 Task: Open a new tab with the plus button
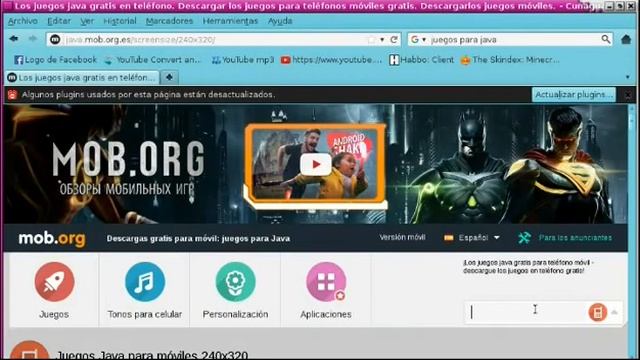169,77
